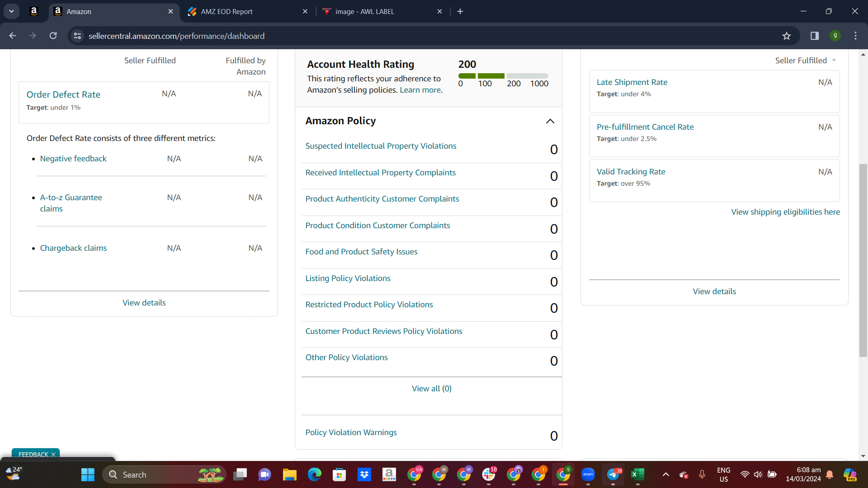Open the Pre-fulfillment Cancel Rate link
Image resolution: width=868 pixels, height=488 pixels.
[645, 127]
